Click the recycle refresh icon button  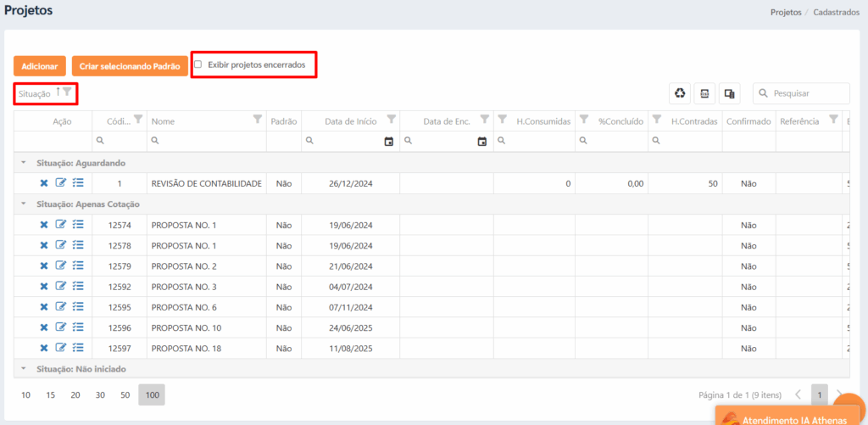tap(679, 93)
